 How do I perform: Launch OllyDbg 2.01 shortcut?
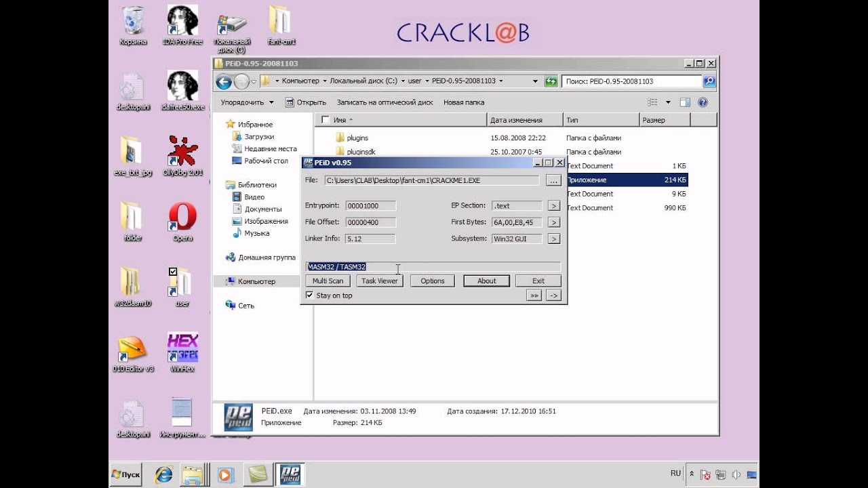pos(182,156)
